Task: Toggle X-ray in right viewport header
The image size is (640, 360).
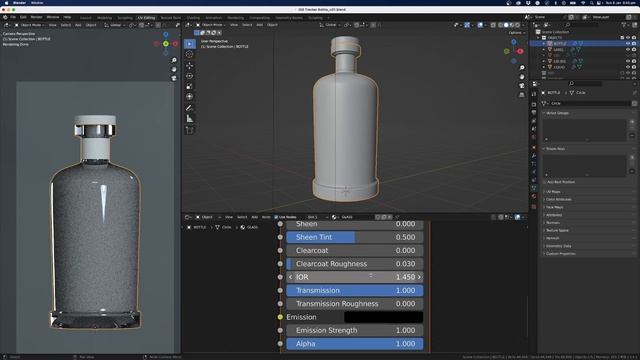Action: tap(493, 25)
